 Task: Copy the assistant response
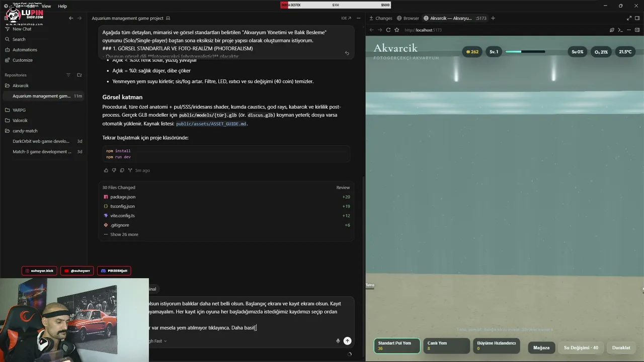pyautogui.click(x=122, y=170)
